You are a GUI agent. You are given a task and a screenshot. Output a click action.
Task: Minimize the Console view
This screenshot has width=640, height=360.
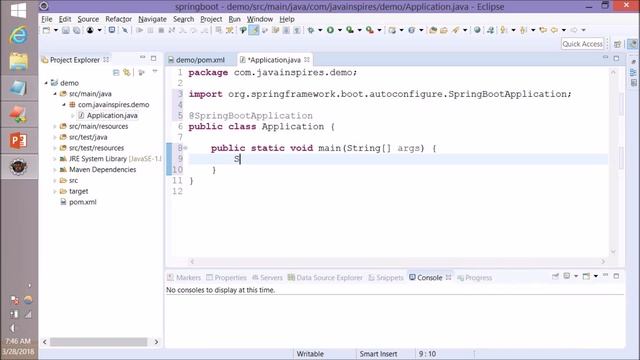pos(606,276)
